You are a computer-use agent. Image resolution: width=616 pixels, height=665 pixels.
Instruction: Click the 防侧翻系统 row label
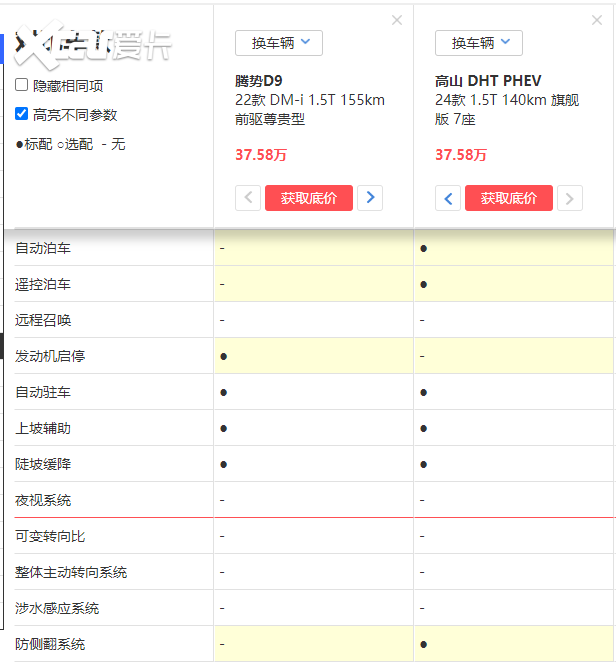(x=50, y=645)
